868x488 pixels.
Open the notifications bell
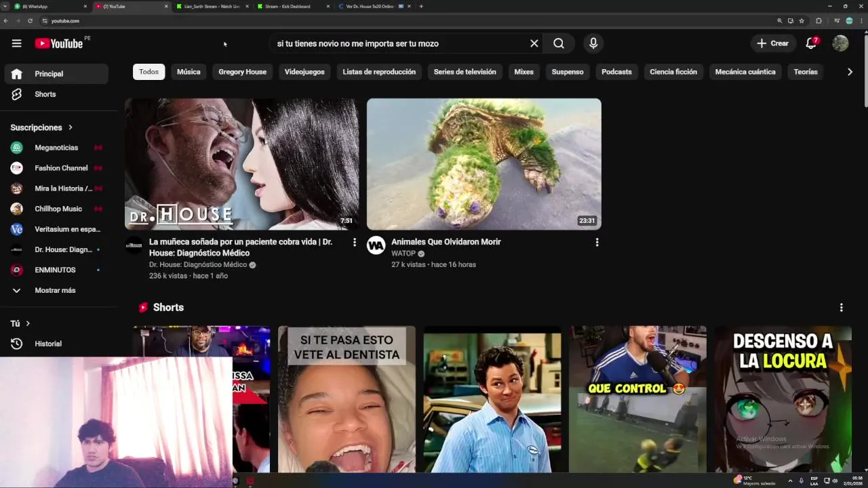tap(811, 43)
